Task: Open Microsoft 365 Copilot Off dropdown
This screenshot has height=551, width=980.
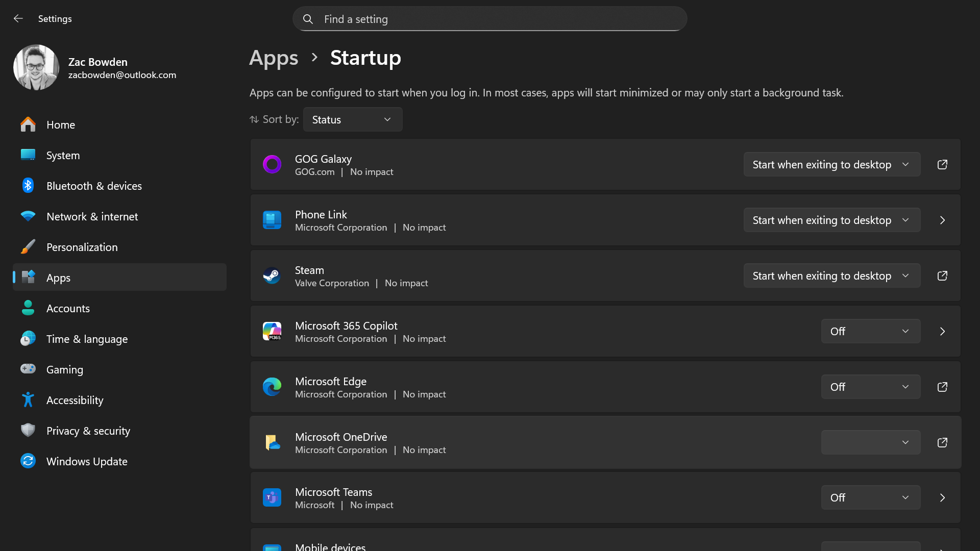Action: (x=871, y=331)
